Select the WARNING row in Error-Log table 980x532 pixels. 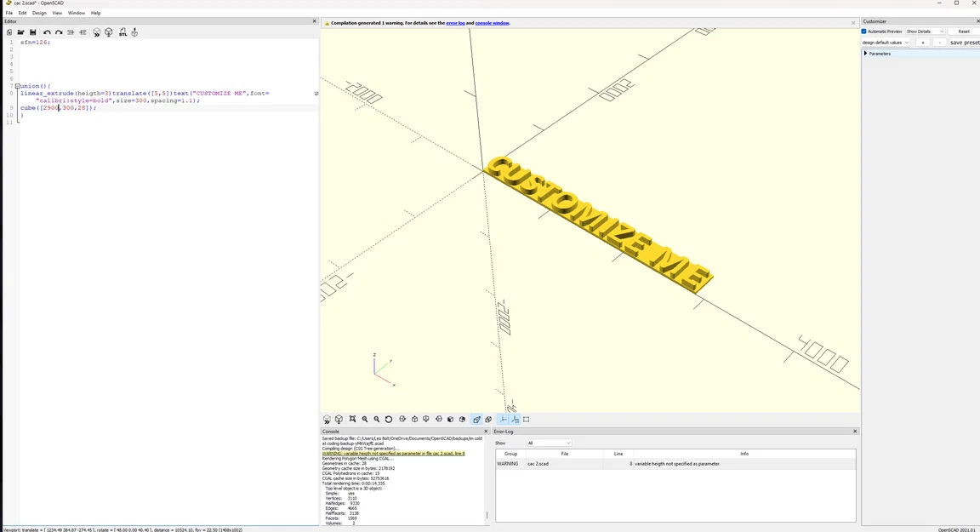tap(675, 464)
